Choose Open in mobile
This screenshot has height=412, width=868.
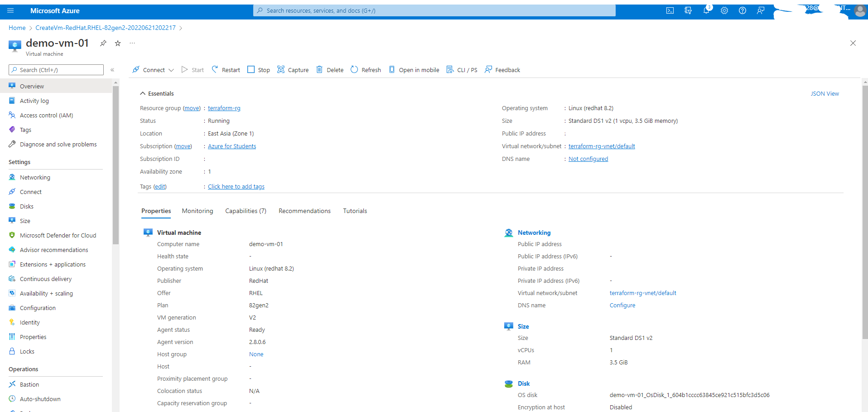tap(414, 70)
